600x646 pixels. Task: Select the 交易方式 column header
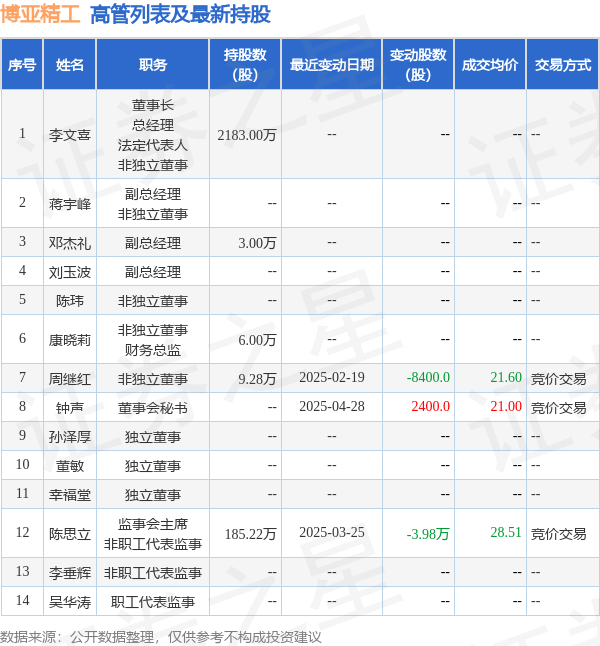(x=563, y=65)
